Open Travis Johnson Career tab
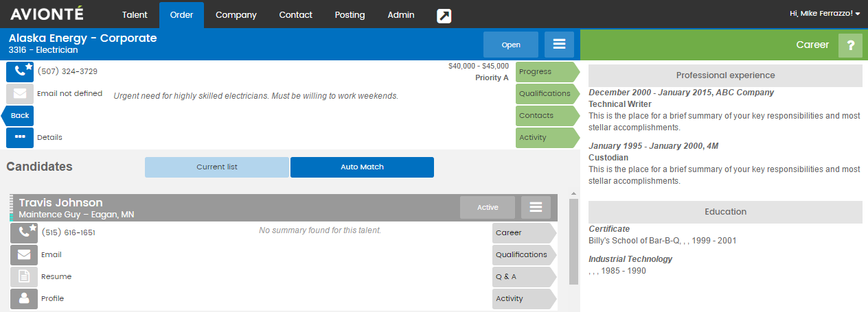 click(524, 232)
